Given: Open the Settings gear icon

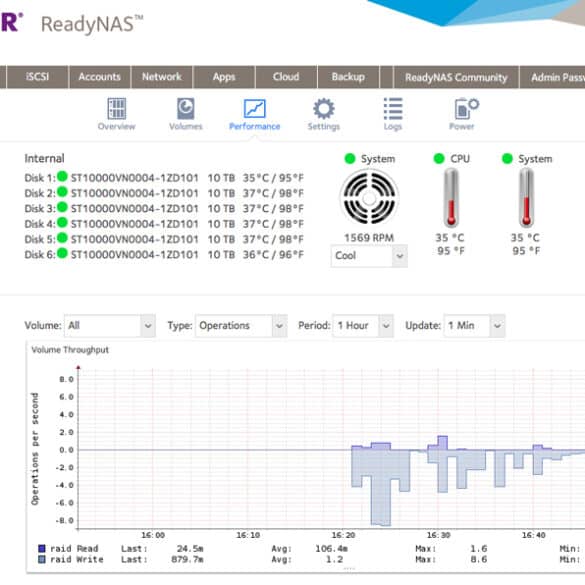Looking at the screenshot, I should click(323, 109).
